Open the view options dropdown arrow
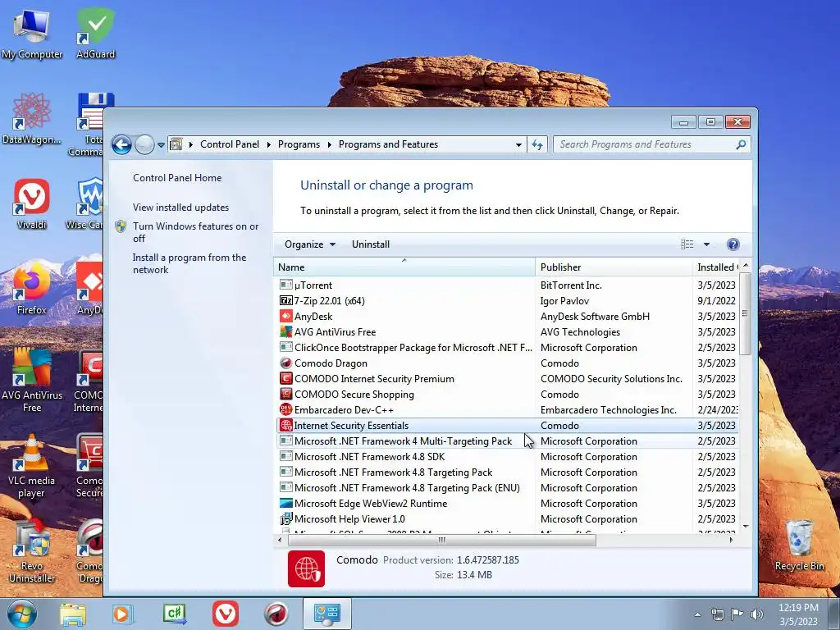This screenshot has width=840, height=630. tap(706, 244)
